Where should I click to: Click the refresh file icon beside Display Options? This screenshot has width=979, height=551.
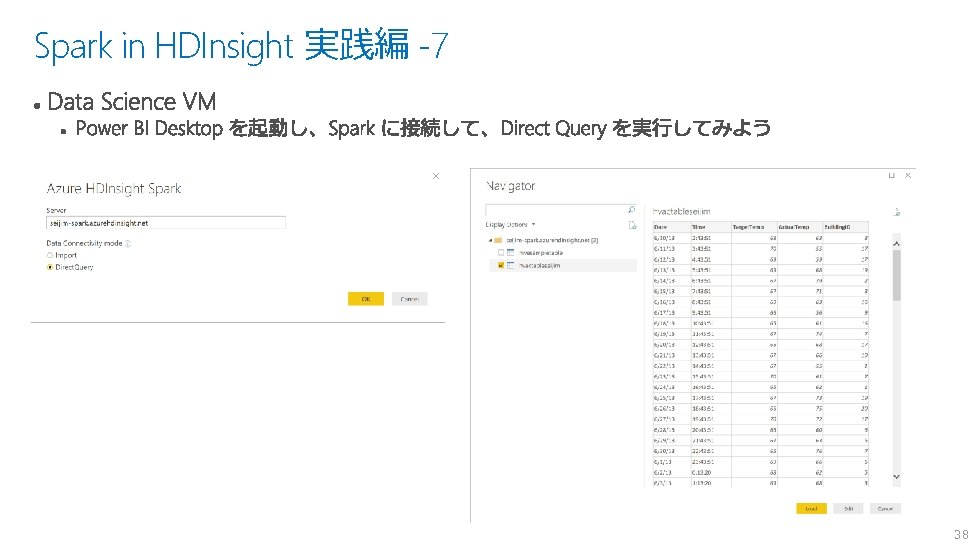click(632, 225)
